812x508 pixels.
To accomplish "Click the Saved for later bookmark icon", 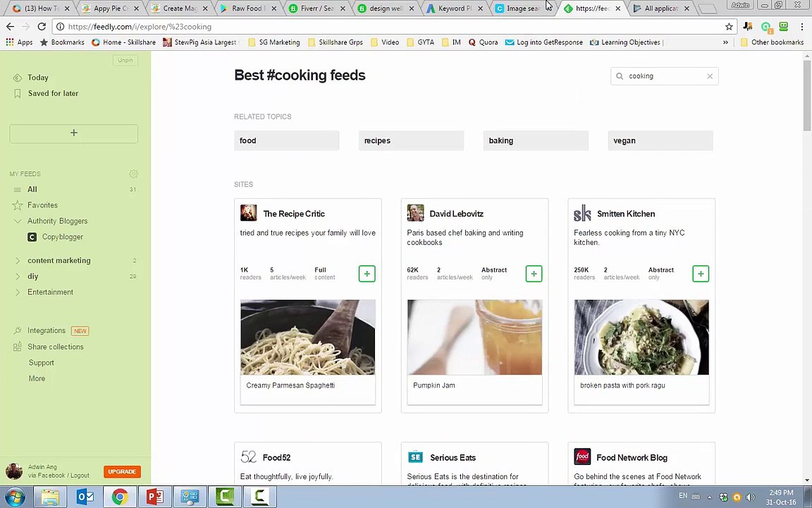I will point(17,93).
